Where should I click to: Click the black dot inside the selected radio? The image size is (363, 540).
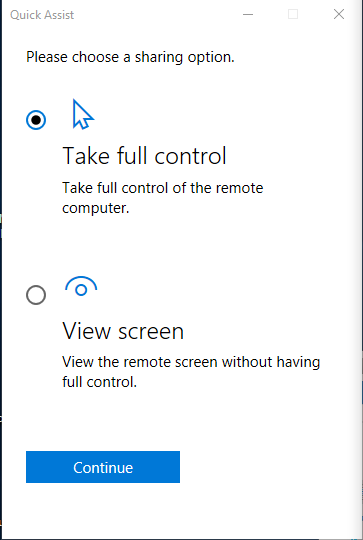click(36, 120)
